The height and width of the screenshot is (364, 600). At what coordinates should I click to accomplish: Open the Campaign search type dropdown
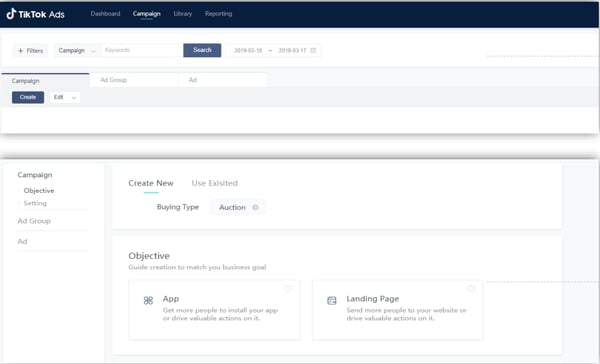(77, 51)
